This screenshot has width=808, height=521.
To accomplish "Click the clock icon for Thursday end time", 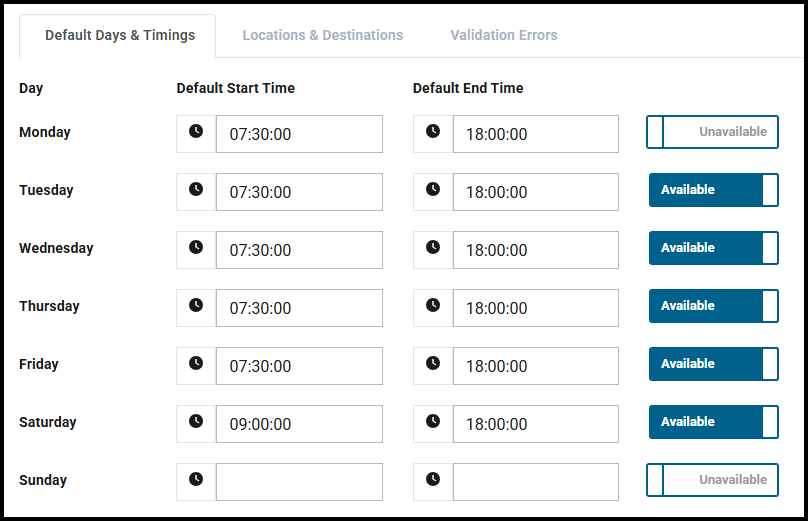I will pos(432,306).
